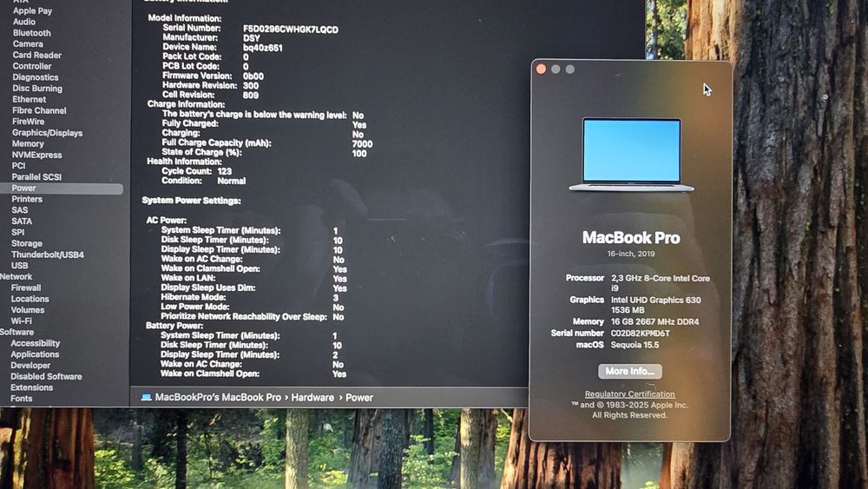Select Wi-Fi under Network
Screen dimensions: 868x489
coord(22,320)
